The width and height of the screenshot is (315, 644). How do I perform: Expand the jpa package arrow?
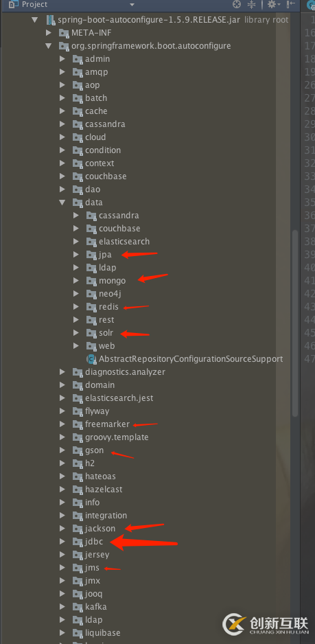[76, 254]
